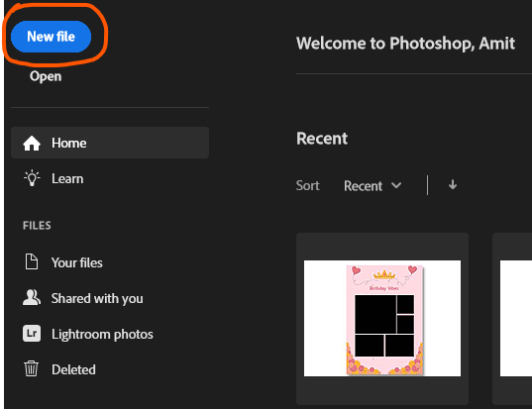This screenshot has height=409, width=532.
Task: Open Your files list
Action: (76, 262)
